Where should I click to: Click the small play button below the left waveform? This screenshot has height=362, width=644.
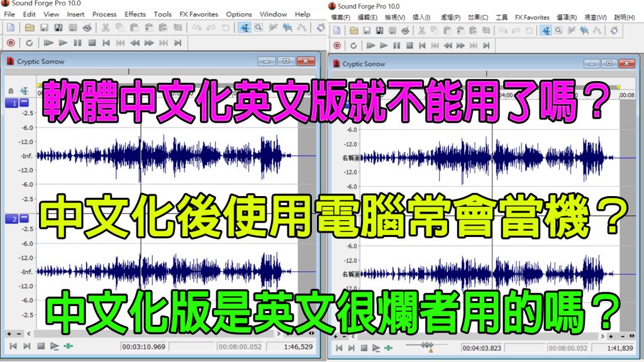53,346
